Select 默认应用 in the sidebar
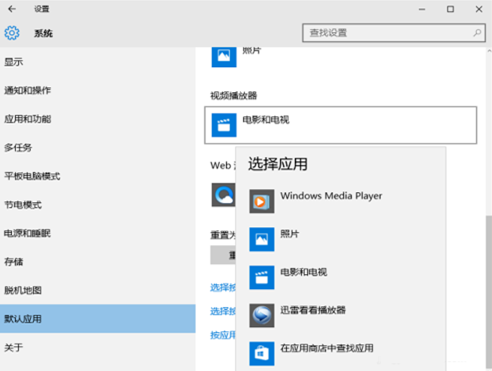The height and width of the screenshot is (371, 492). pyautogui.click(x=98, y=319)
